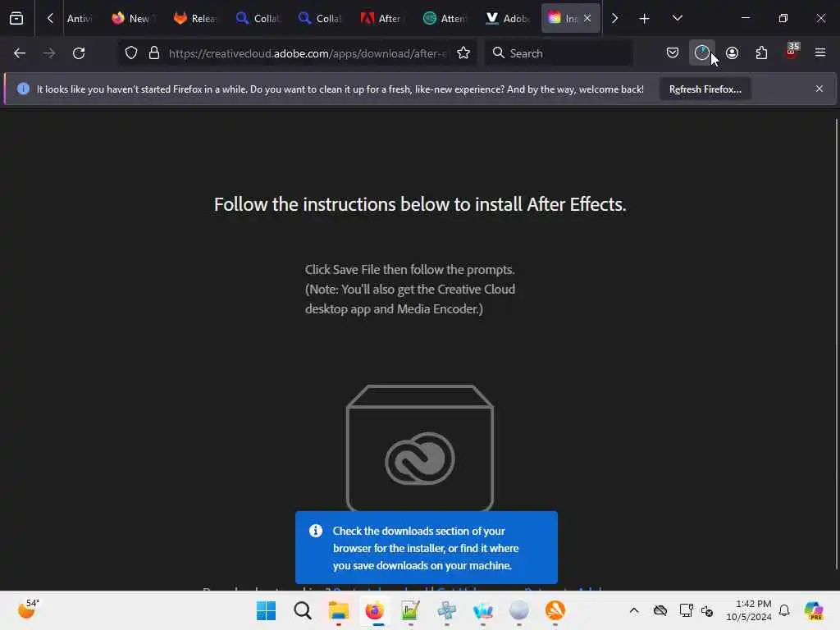Open the extension with 35 badge
Viewport: 840px width, 630px height.
(x=792, y=52)
